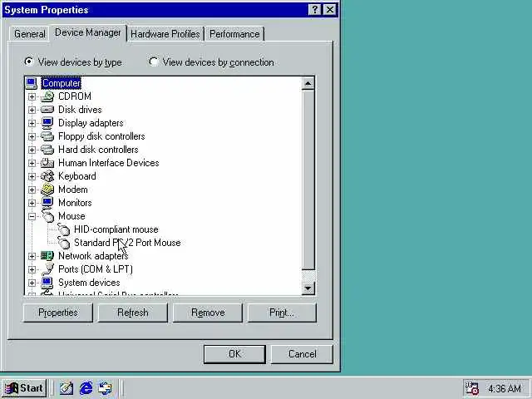The height and width of the screenshot is (399, 532).
Task: Open the Hardware Profiles tab
Action: click(165, 34)
